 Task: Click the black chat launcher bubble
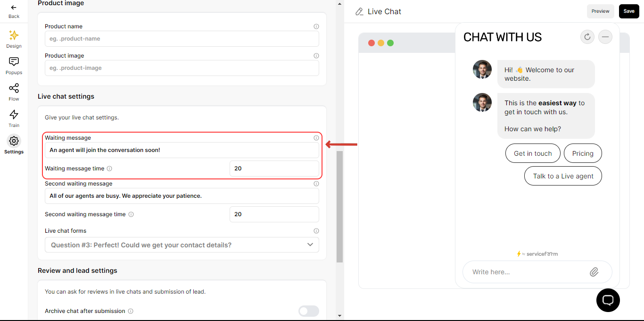(x=608, y=300)
